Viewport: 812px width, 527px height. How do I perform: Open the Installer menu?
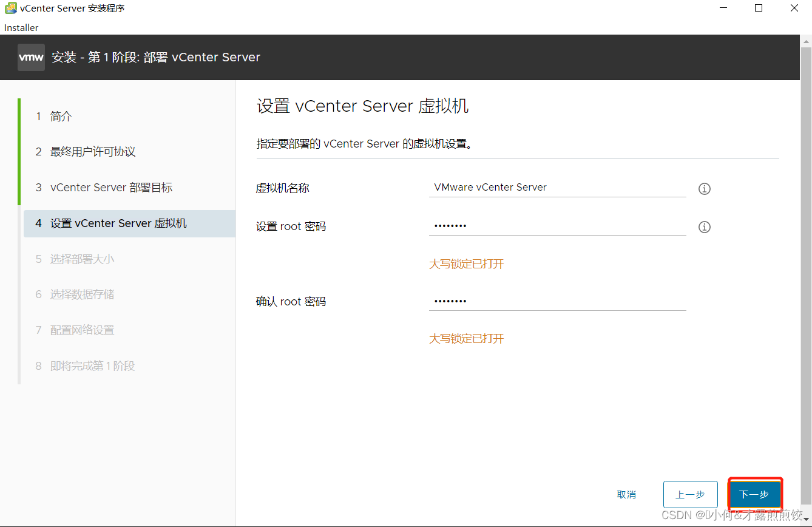click(x=21, y=28)
